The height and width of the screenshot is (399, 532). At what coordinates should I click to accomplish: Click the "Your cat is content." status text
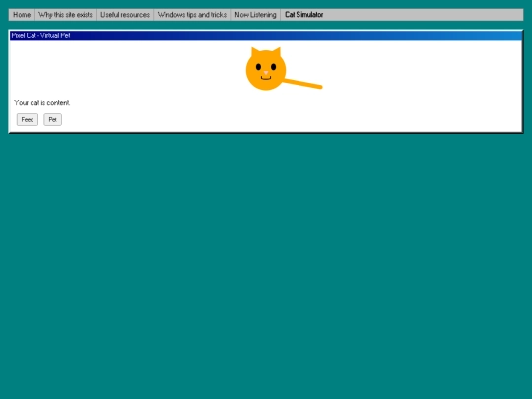[42, 102]
